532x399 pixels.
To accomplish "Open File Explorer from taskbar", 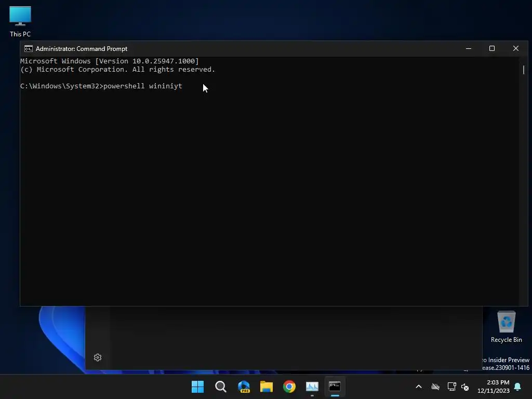I will pos(267,387).
